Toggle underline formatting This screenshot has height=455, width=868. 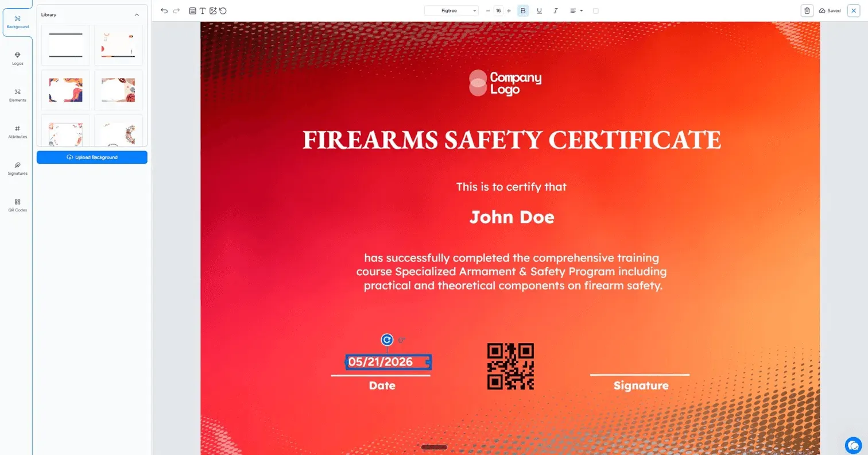click(539, 11)
